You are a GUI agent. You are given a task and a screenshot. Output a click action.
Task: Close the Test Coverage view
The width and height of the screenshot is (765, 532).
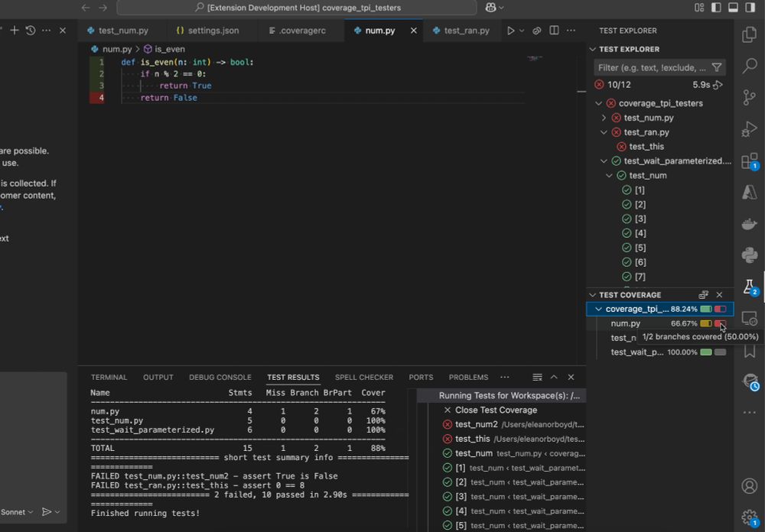(719, 295)
